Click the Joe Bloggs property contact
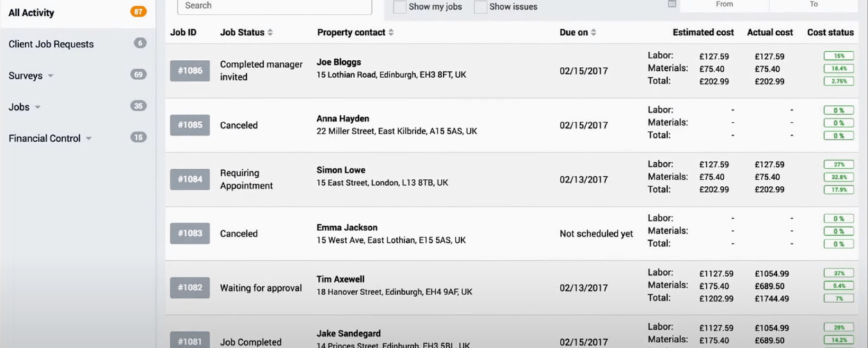The image size is (868, 348). (x=339, y=62)
